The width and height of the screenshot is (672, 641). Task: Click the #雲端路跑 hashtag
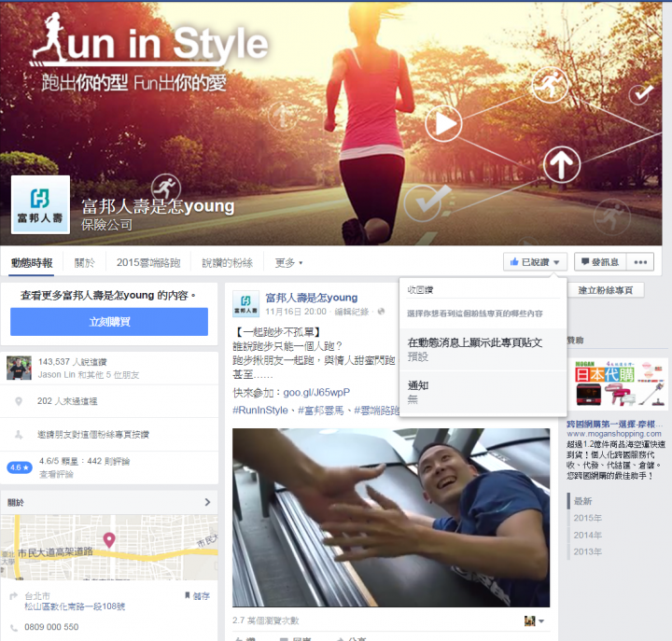coord(377,410)
